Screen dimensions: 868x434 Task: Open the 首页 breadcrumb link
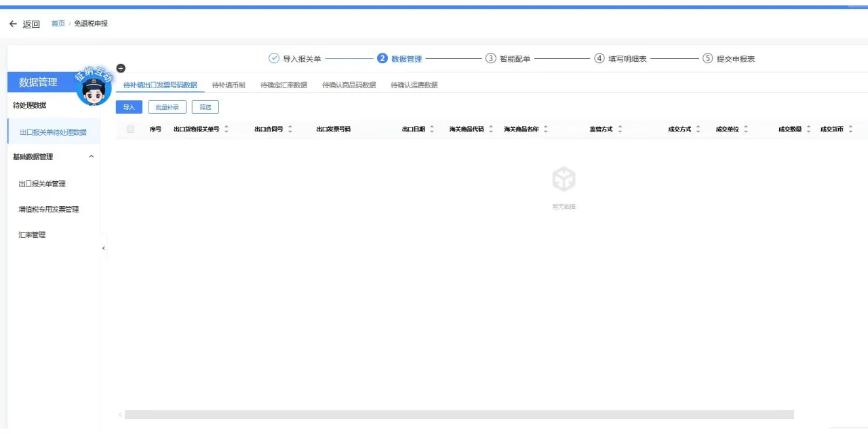point(58,23)
